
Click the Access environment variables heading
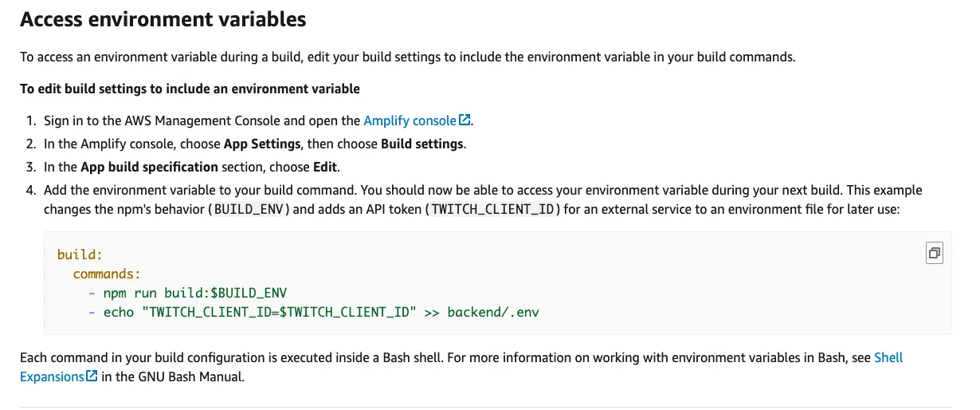pyautogui.click(x=163, y=19)
